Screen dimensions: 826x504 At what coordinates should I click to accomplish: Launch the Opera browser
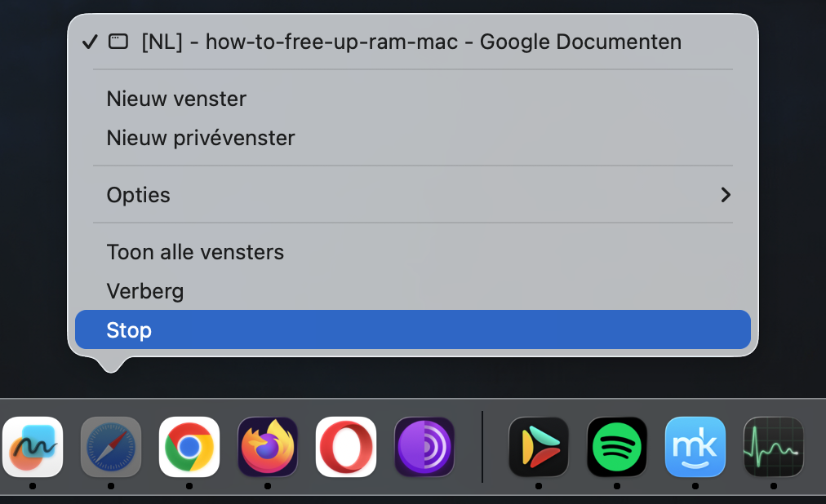tap(345, 447)
